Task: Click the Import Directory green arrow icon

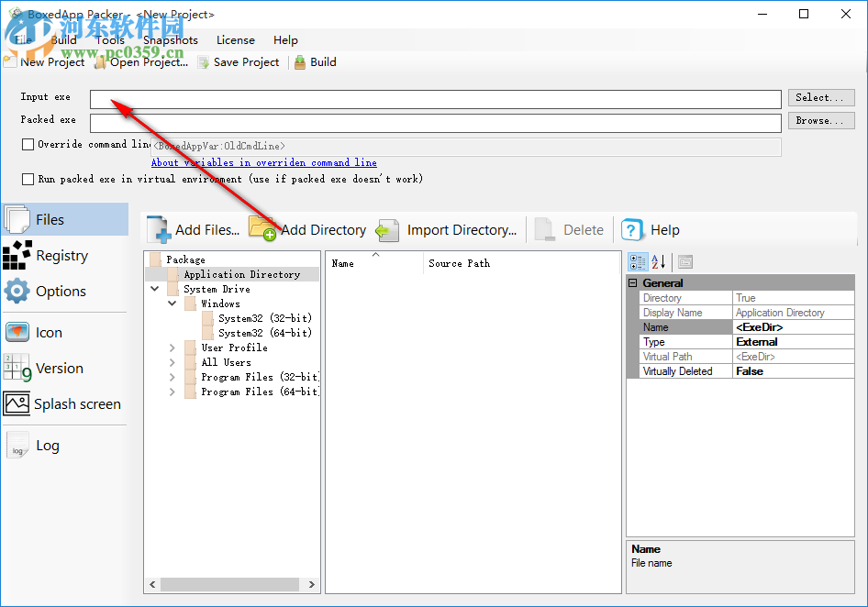Action: point(387,230)
